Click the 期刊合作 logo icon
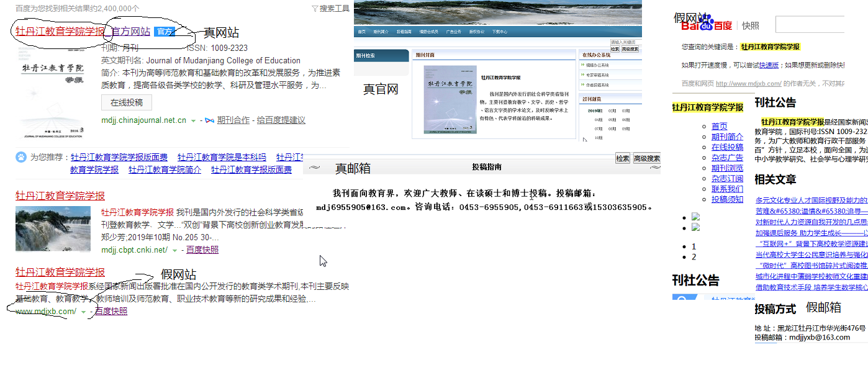The width and height of the screenshot is (868, 365). coord(210,120)
